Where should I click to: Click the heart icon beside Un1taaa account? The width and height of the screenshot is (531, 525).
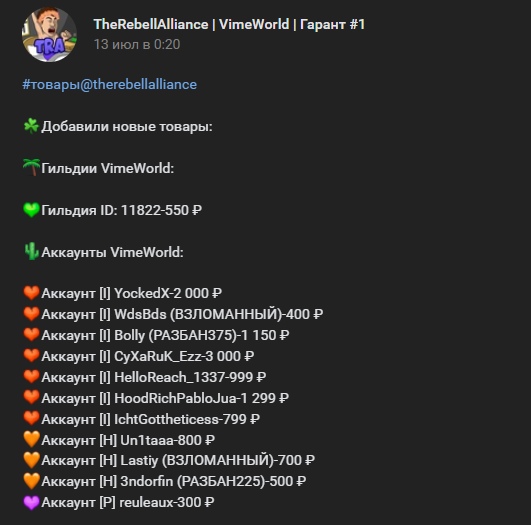point(31,439)
